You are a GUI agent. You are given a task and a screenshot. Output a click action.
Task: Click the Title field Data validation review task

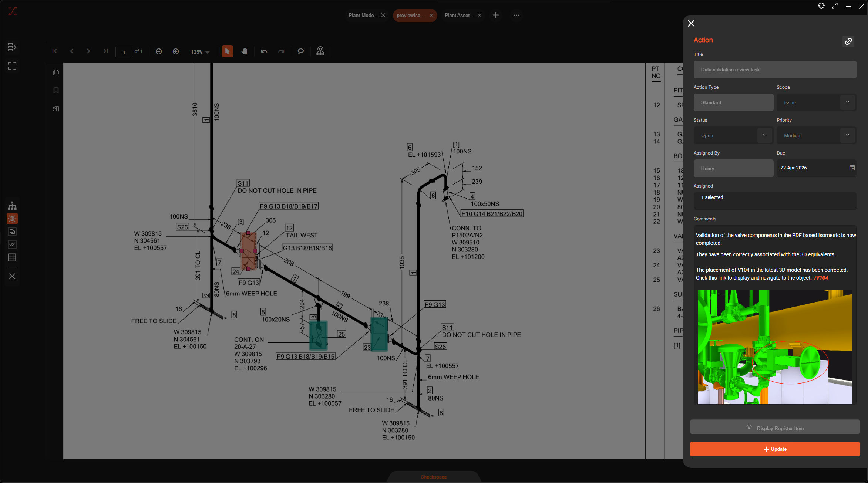click(775, 70)
